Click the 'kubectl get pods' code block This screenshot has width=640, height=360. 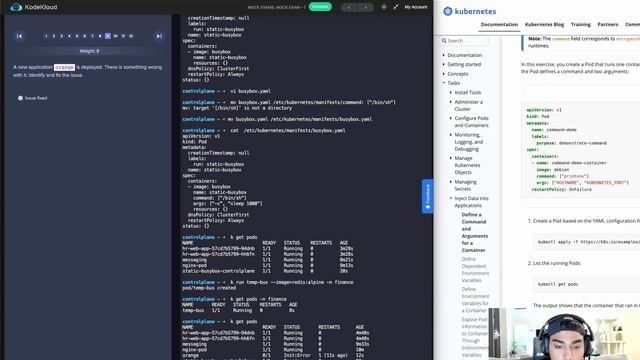587,284
